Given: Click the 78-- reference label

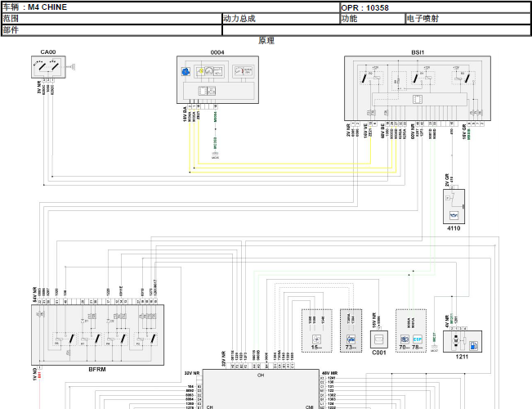Looking at the screenshot, I should [418, 347].
